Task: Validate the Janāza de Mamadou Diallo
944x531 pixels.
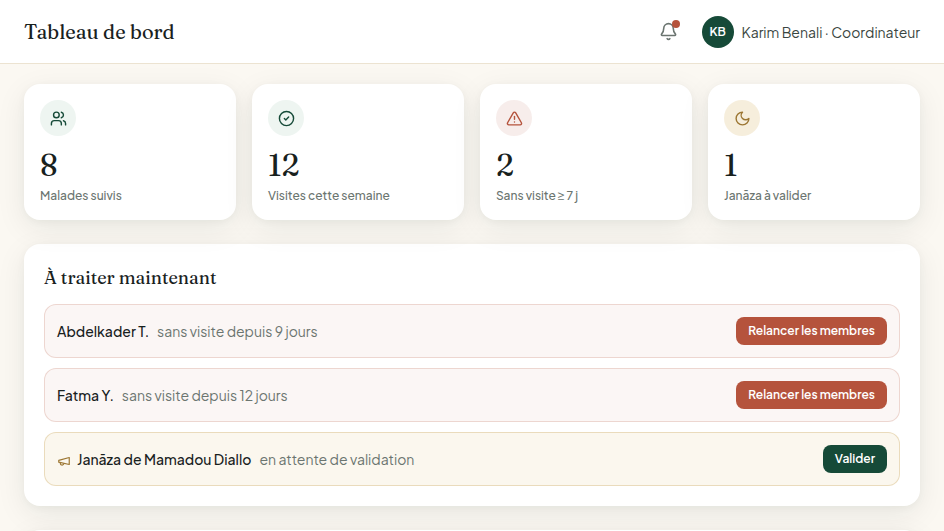Action: point(854,459)
